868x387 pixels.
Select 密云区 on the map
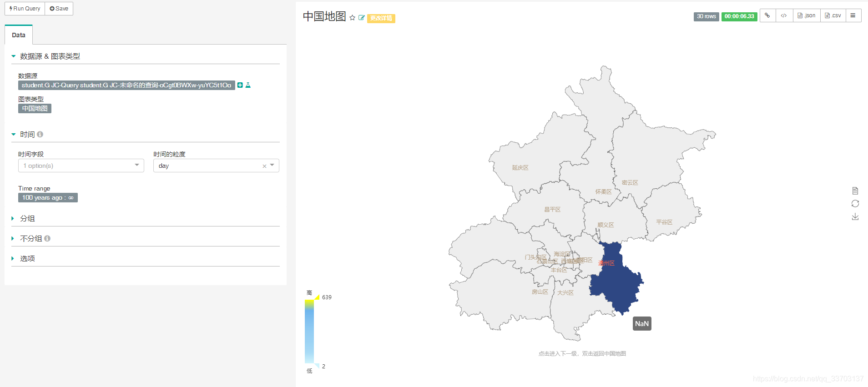630,183
